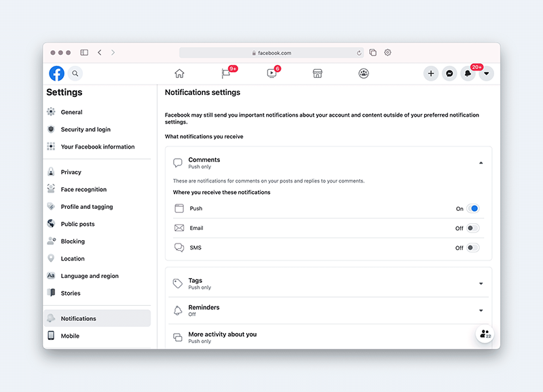Open Public posts settings
Screen dimensions: 543x392
77,224
